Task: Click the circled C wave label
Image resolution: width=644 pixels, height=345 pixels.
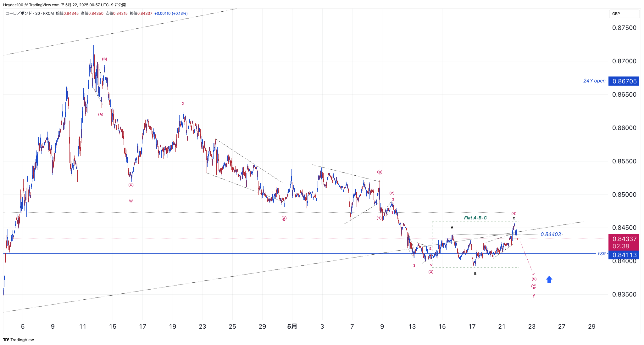Action: [534, 286]
